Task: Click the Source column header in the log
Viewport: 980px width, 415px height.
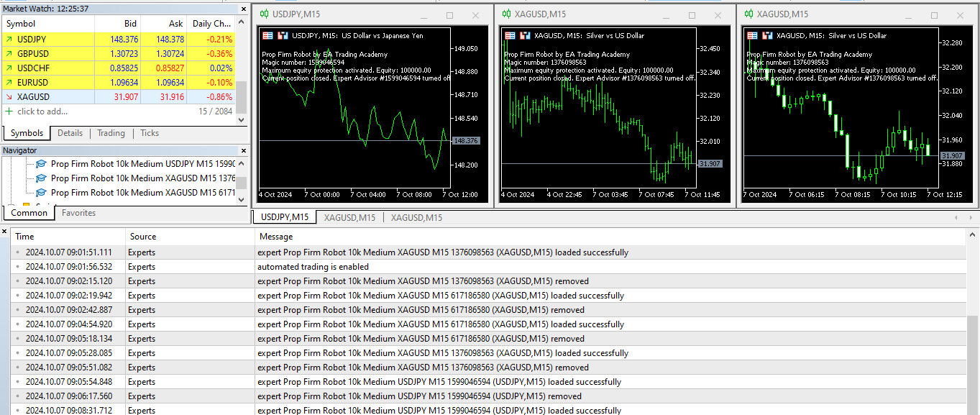Action: (x=191, y=237)
